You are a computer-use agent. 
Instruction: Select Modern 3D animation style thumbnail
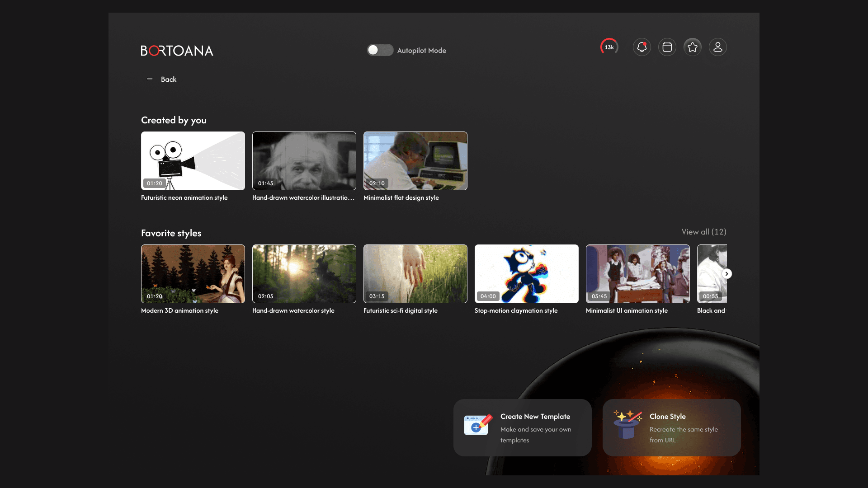click(x=193, y=274)
